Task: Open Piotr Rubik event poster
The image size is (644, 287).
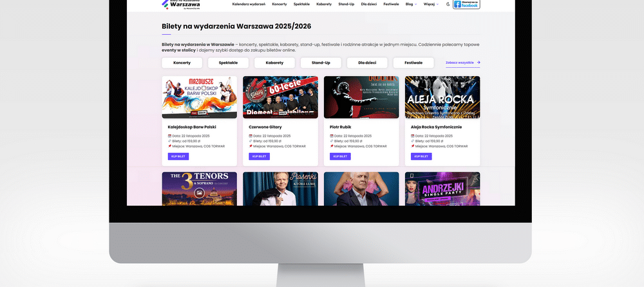Action: (361, 97)
